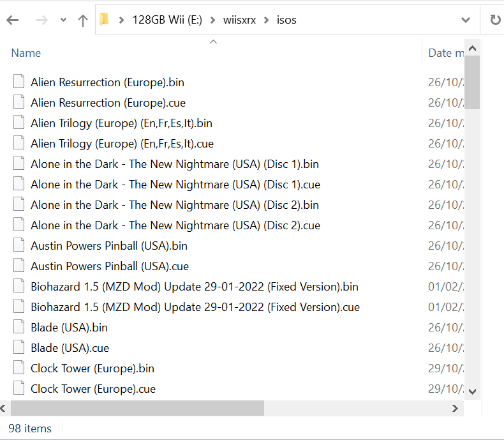Click file icon of Alone in the Dark Disc 1 .cue

[19, 183]
